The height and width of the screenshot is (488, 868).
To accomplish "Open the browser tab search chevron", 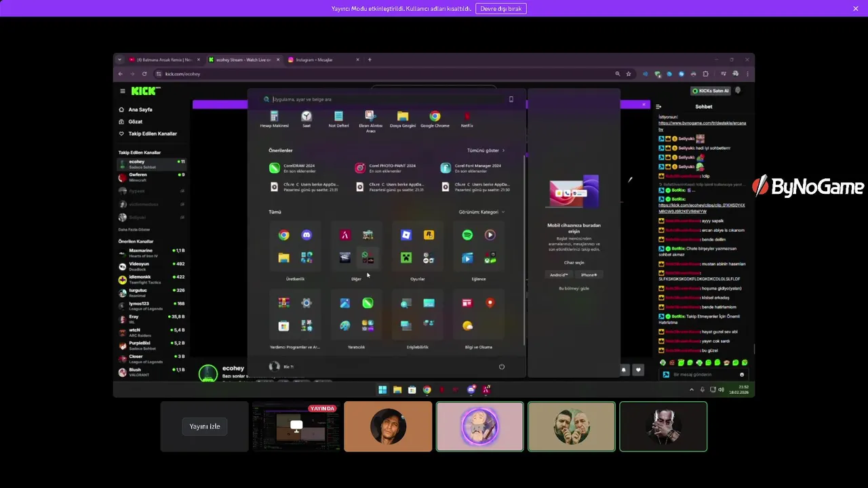I will (x=120, y=60).
